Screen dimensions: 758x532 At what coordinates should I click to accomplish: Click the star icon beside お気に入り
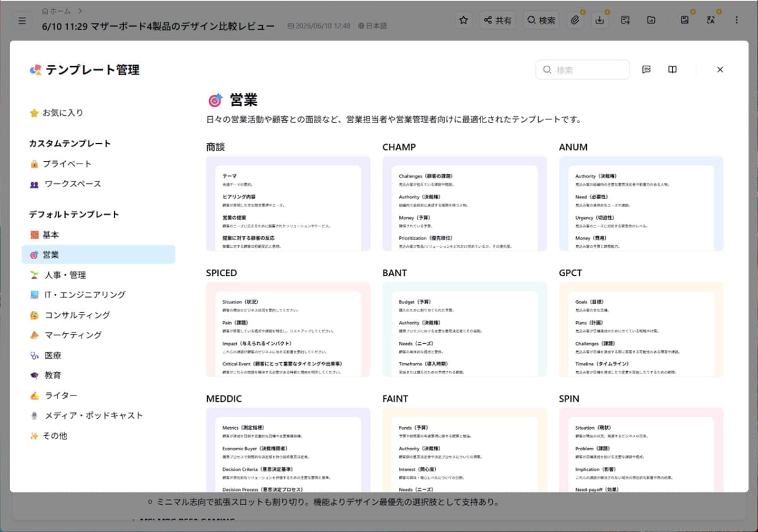(34, 113)
